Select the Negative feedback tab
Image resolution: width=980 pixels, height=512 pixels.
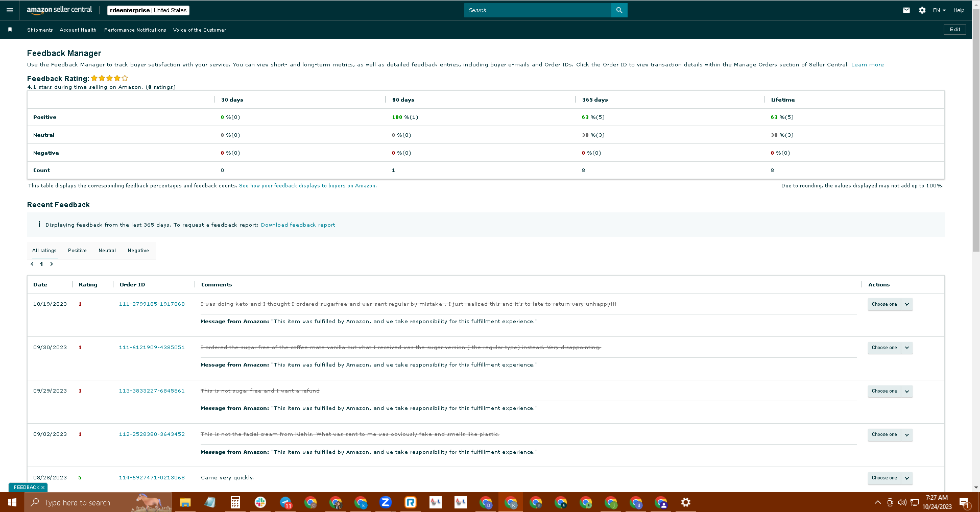coord(138,251)
